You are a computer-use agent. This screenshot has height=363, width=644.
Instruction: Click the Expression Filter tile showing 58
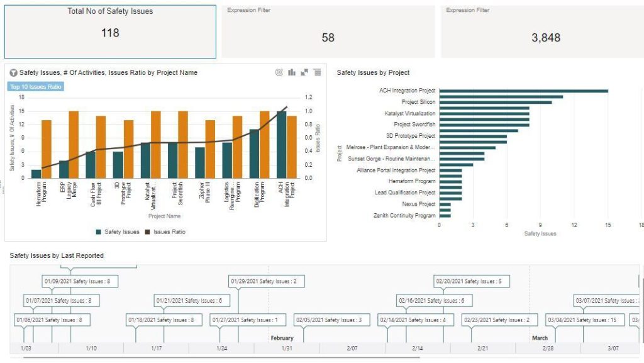coord(328,31)
